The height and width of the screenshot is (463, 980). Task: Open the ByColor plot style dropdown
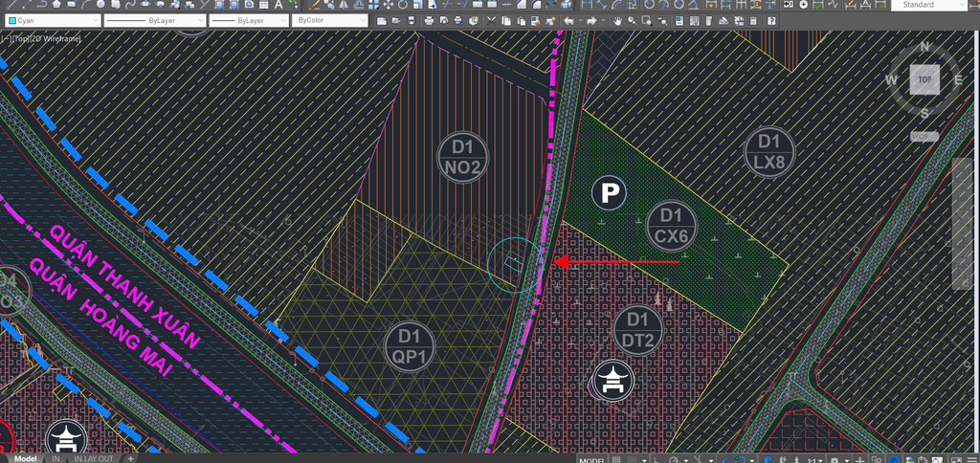click(329, 20)
